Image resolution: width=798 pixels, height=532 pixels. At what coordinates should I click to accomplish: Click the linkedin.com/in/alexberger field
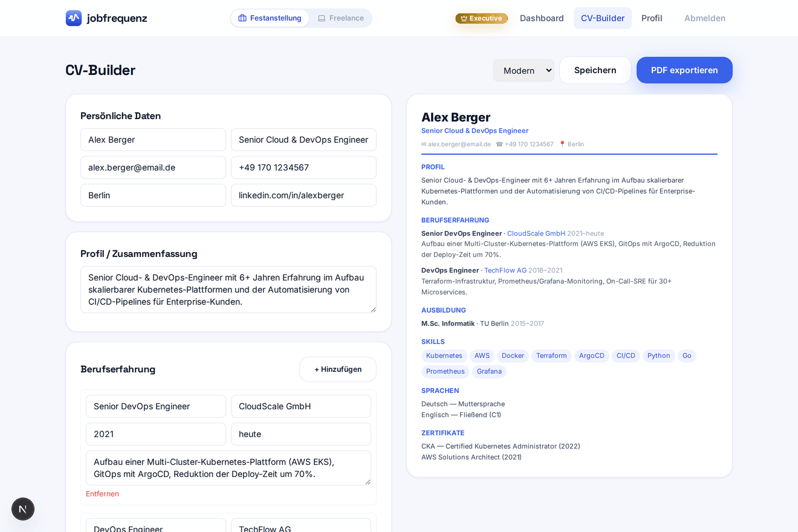303,195
